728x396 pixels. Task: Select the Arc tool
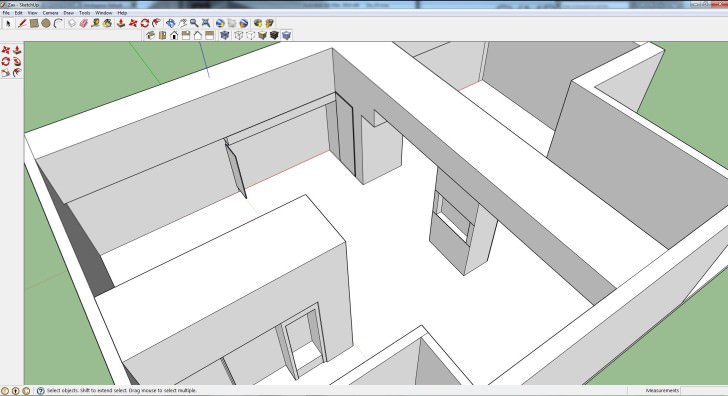(58, 23)
